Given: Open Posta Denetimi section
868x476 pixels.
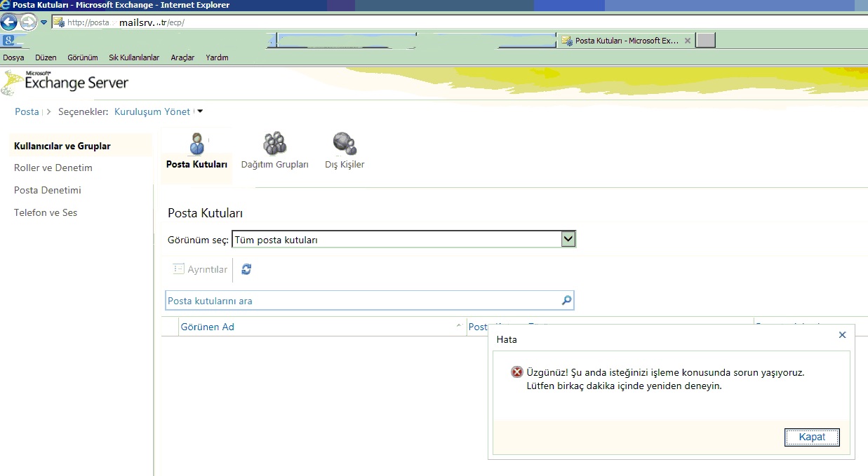Looking at the screenshot, I should pos(48,190).
